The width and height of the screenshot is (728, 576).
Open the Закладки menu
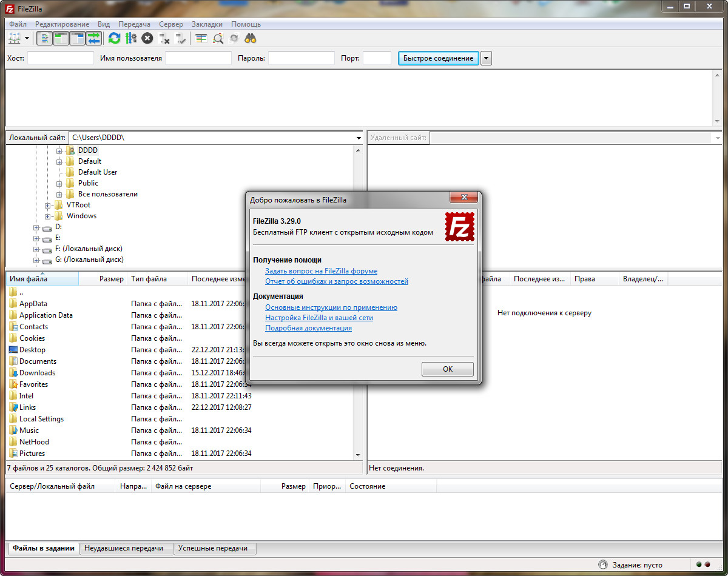point(207,24)
